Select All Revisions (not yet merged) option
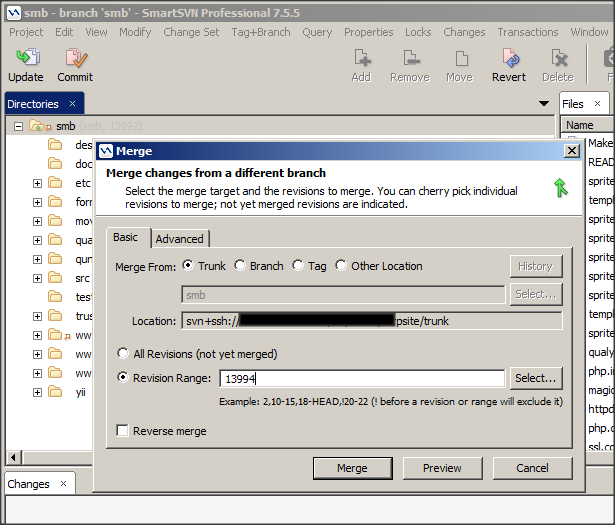The height and width of the screenshot is (525, 615). (123, 353)
